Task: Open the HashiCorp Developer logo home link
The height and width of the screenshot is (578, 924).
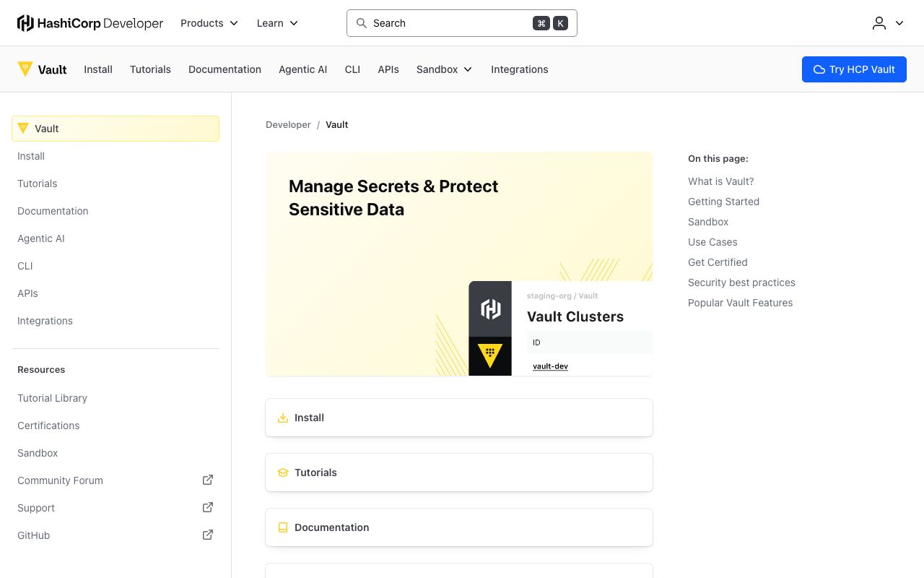Action: click(x=90, y=23)
